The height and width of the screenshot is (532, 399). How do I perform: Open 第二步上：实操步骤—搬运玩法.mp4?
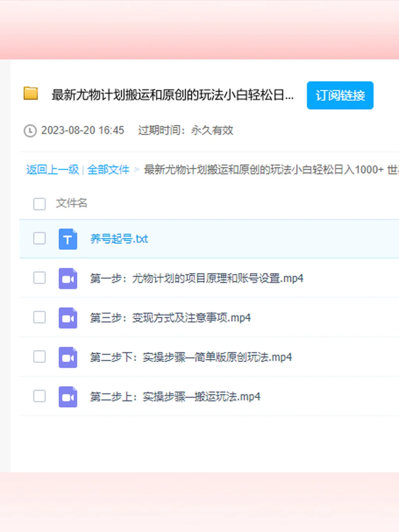(175, 397)
